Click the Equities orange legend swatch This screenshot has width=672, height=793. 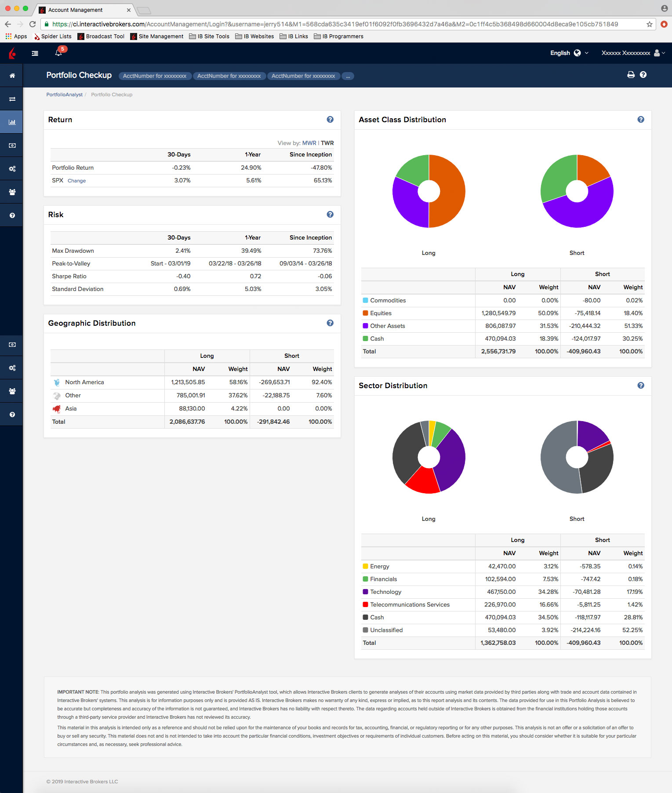365,313
